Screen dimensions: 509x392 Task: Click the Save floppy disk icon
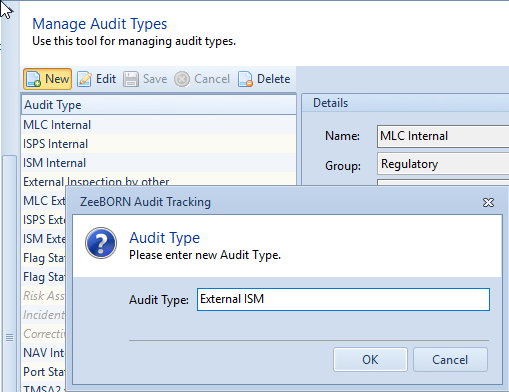click(x=131, y=79)
